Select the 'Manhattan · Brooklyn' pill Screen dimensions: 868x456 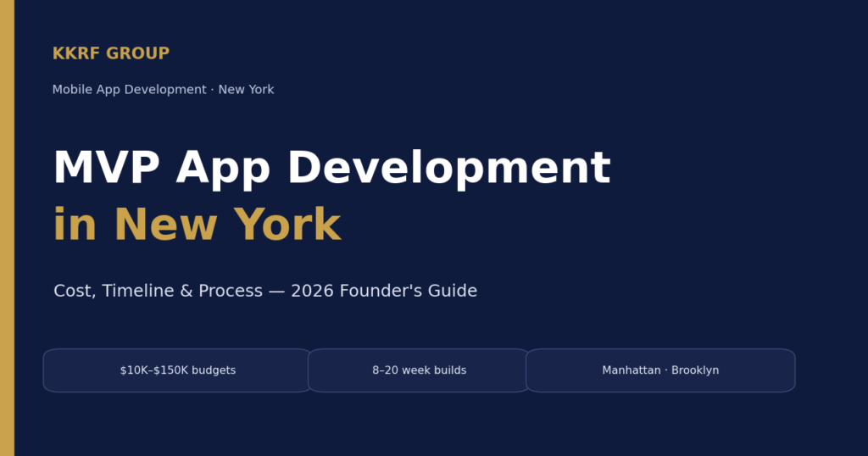(660, 370)
